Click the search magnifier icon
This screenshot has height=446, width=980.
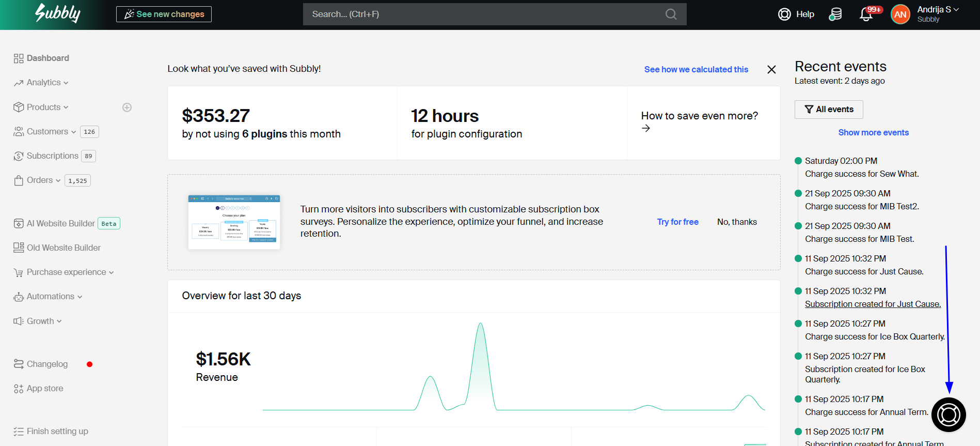click(671, 14)
